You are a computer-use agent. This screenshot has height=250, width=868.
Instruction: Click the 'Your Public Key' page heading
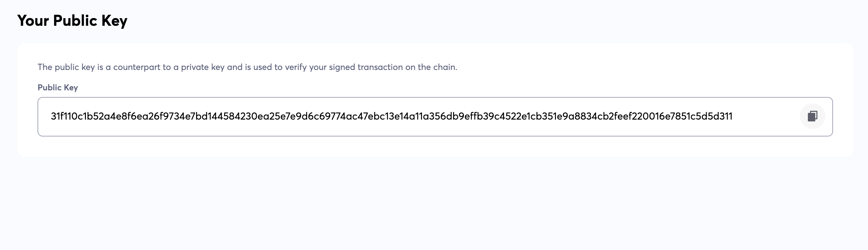(x=72, y=21)
